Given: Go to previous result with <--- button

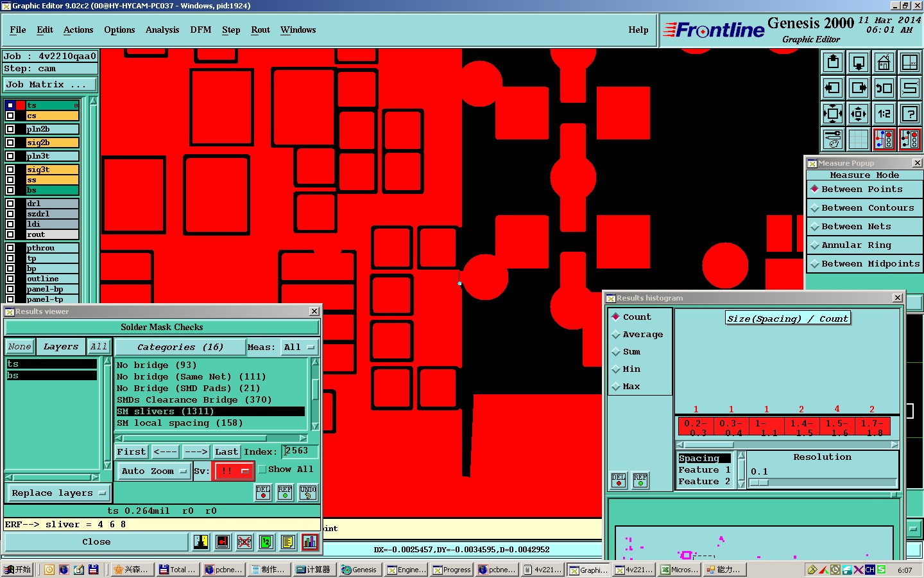Looking at the screenshot, I should click(x=166, y=452).
